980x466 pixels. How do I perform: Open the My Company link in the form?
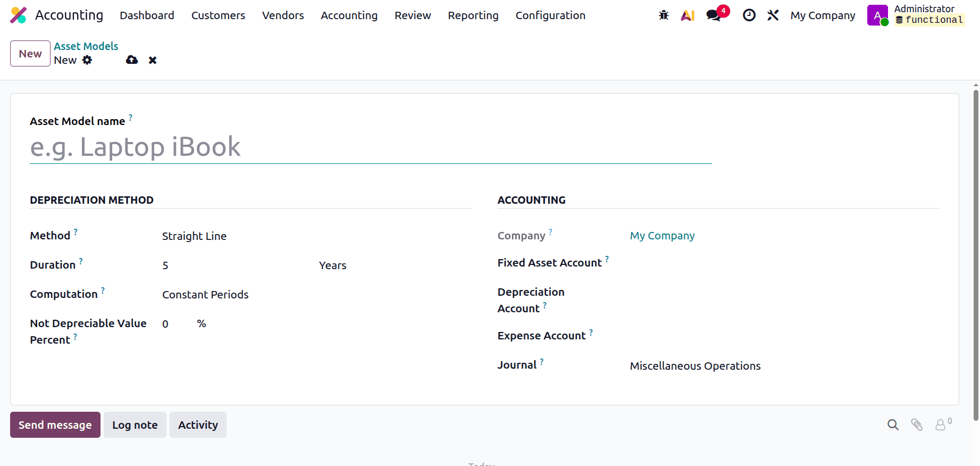(662, 236)
